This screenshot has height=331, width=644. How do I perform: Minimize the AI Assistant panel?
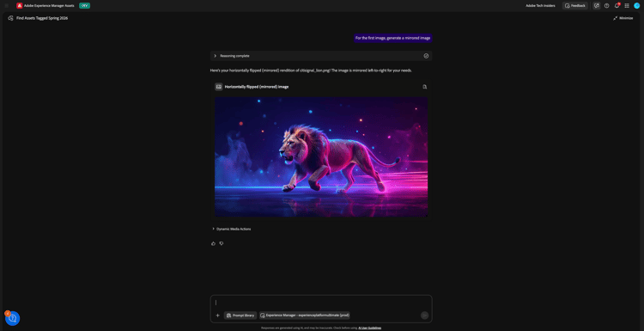(623, 18)
